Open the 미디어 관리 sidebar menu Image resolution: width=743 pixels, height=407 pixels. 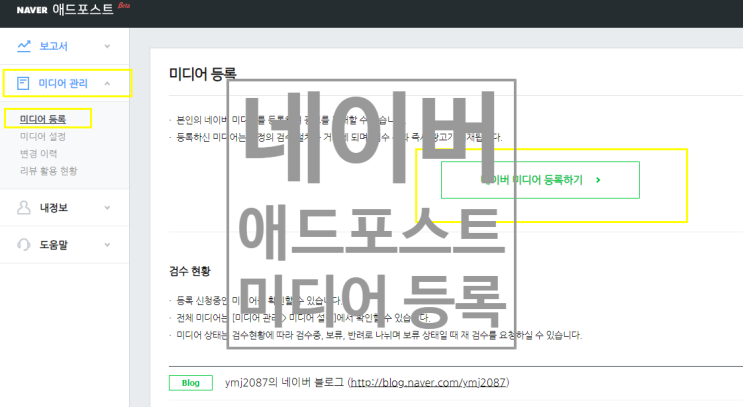click(x=64, y=83)
